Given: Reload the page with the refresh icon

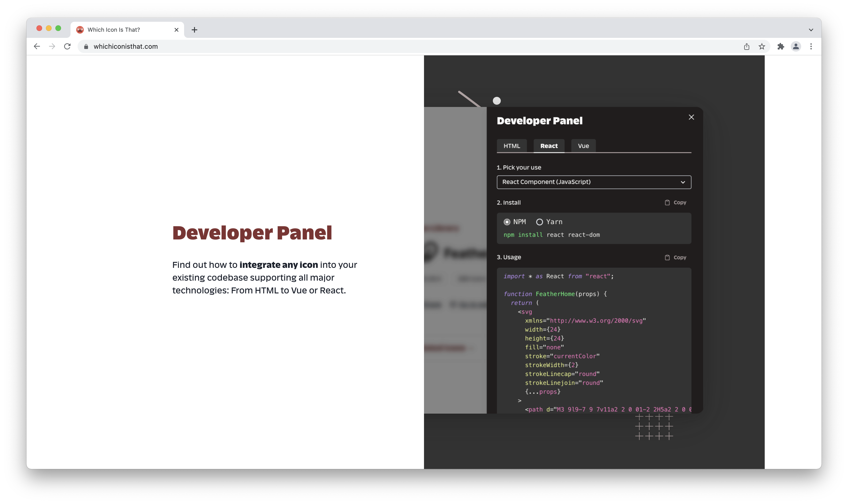Looking at the screenshot, I should pos(67,47).
